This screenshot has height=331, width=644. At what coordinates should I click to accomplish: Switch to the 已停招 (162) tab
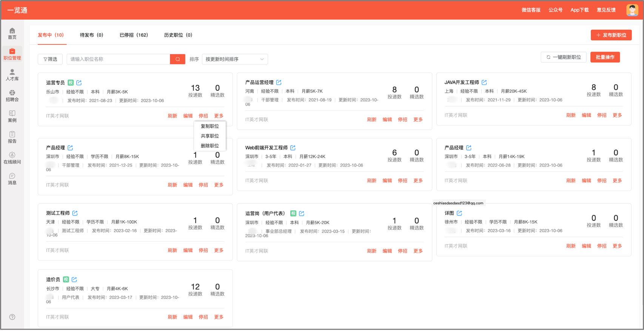click(134, 35)
